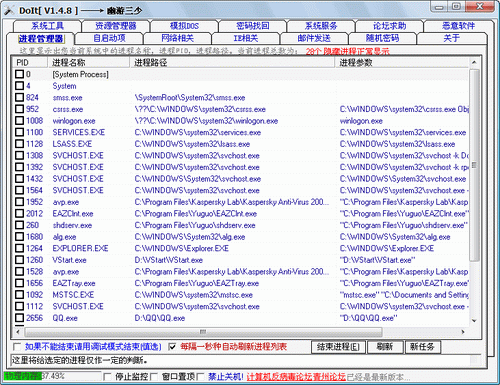Click the DoIt app icon in title bar
500x385 pixels.
(x=9, y=10)
